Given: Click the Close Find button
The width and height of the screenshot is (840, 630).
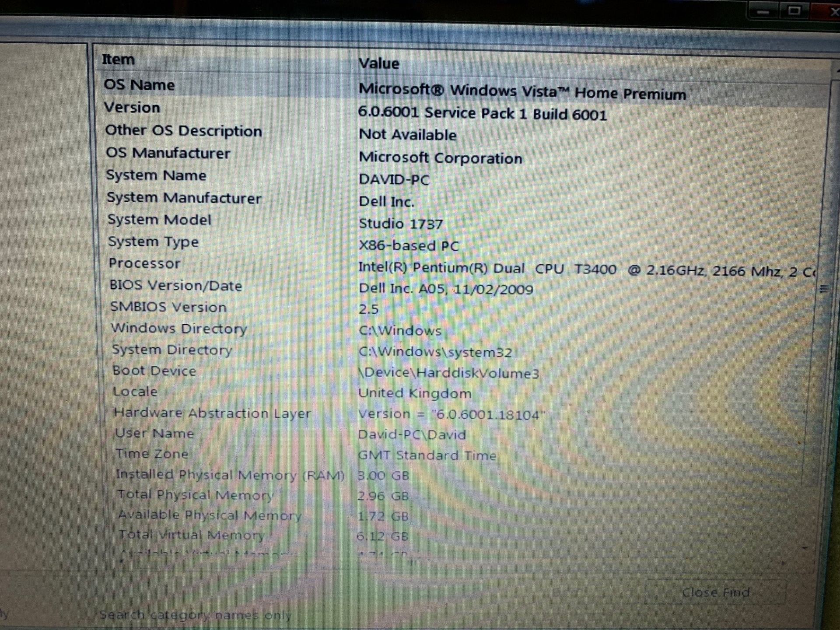Looking at the screenshot, I should point(715,592).
